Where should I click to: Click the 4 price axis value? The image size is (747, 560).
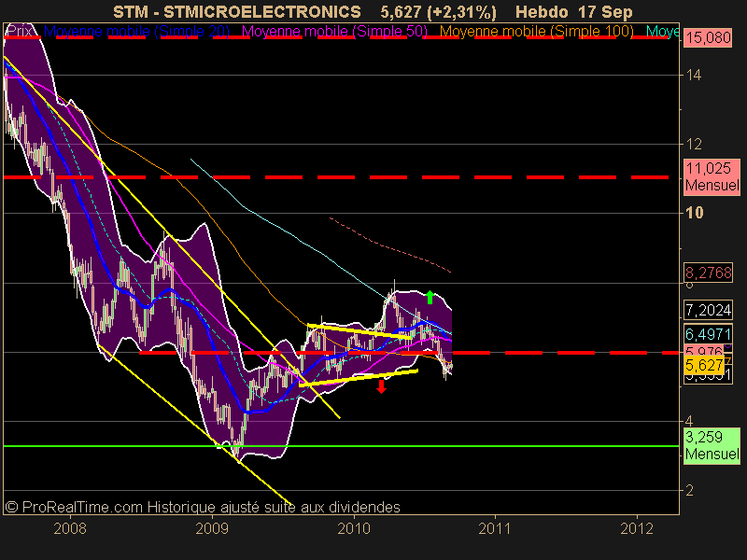click(x=689, y=421)
